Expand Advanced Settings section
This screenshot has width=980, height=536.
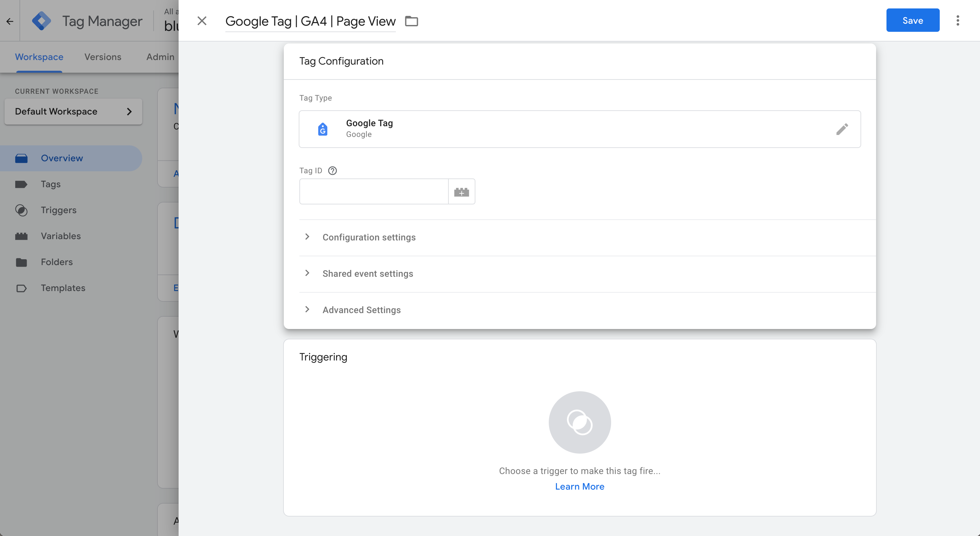pyautogui.click(x=587, y=310)
